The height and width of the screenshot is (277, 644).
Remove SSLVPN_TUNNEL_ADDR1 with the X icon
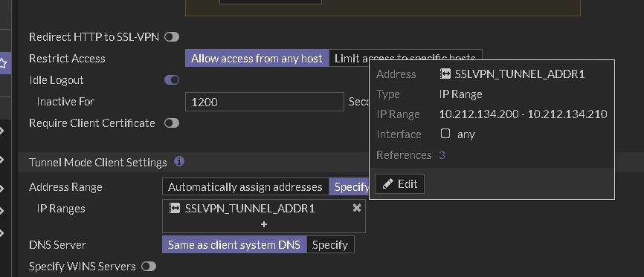click(x=357, y=208)
